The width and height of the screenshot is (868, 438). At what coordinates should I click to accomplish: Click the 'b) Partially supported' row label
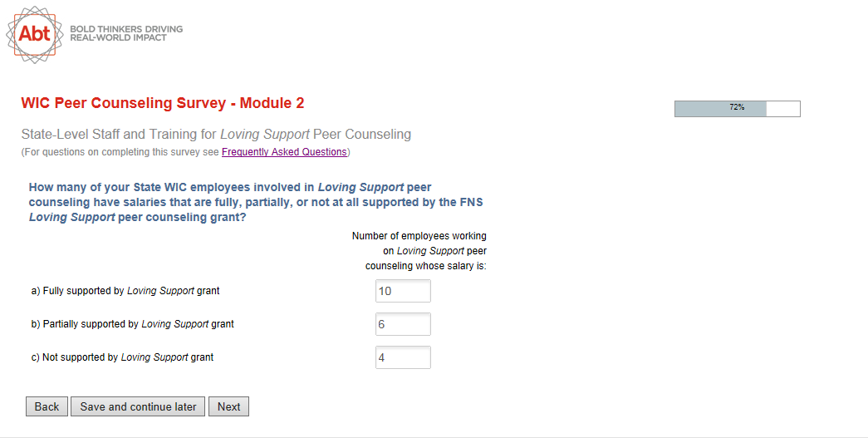pyautogui.click(x=132, y=324)
